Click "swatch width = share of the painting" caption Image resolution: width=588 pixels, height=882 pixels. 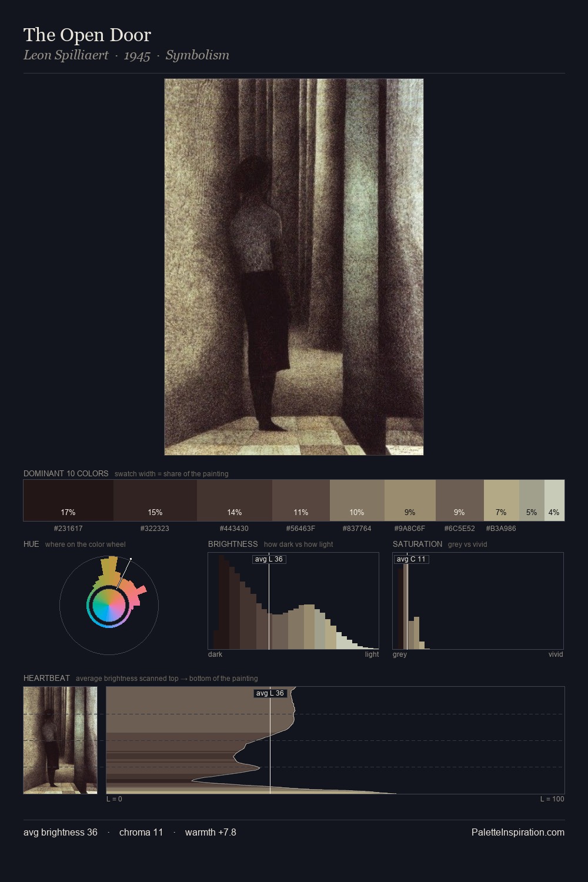(172, 474)
